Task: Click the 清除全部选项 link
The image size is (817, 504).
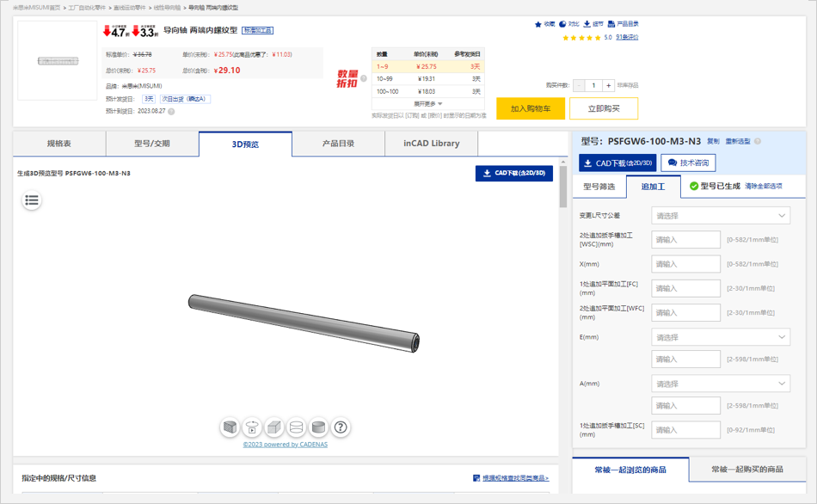Action: (763, 186)
